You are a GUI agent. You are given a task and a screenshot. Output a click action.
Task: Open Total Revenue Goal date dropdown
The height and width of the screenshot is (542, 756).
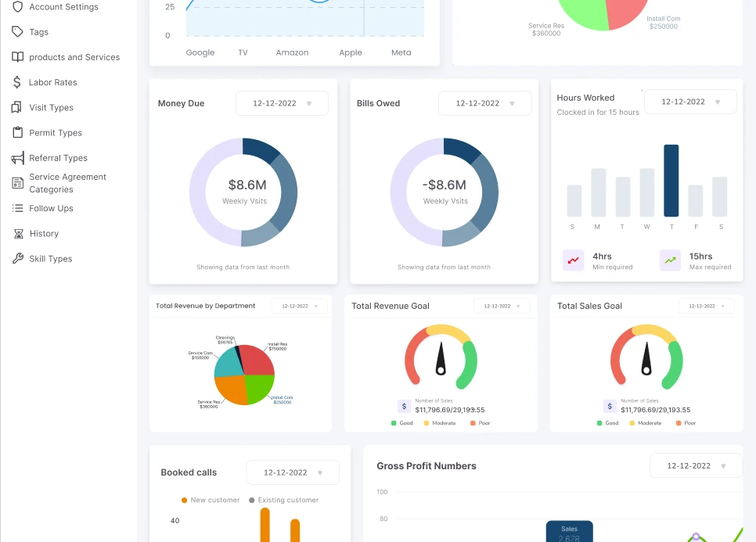coord(502,306)
